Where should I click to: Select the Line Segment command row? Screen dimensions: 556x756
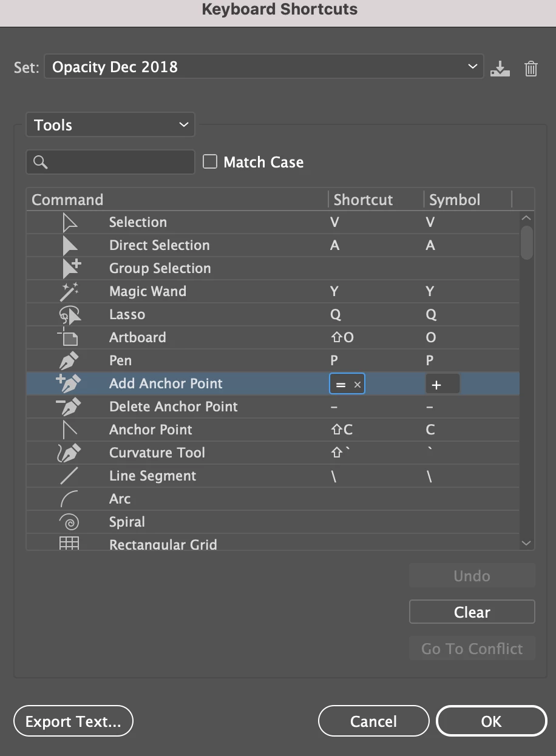(153, 476)
